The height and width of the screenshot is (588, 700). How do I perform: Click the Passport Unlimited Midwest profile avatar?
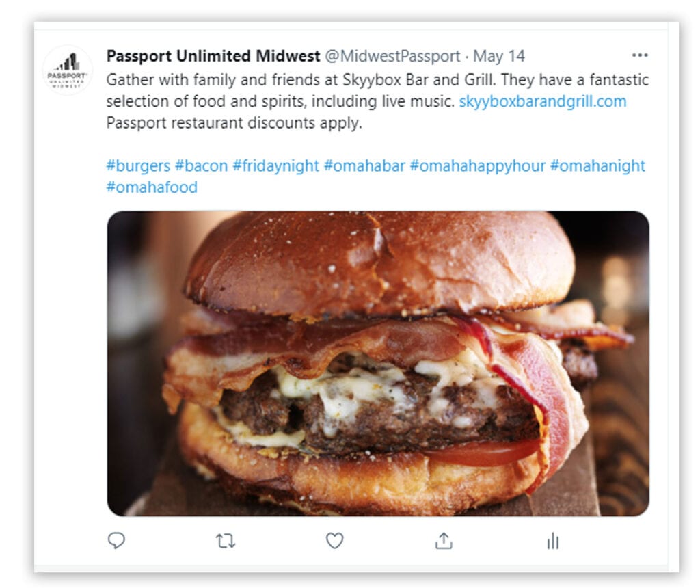68,70
